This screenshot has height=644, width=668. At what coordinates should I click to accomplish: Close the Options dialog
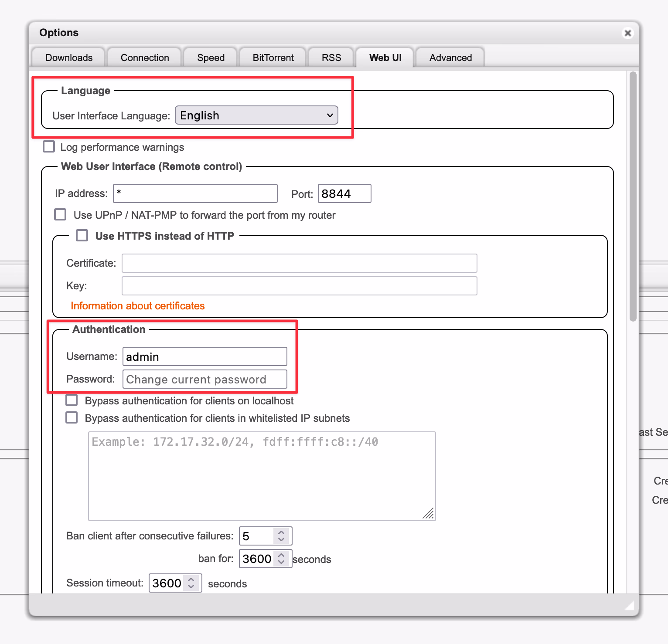click(627, 33)
